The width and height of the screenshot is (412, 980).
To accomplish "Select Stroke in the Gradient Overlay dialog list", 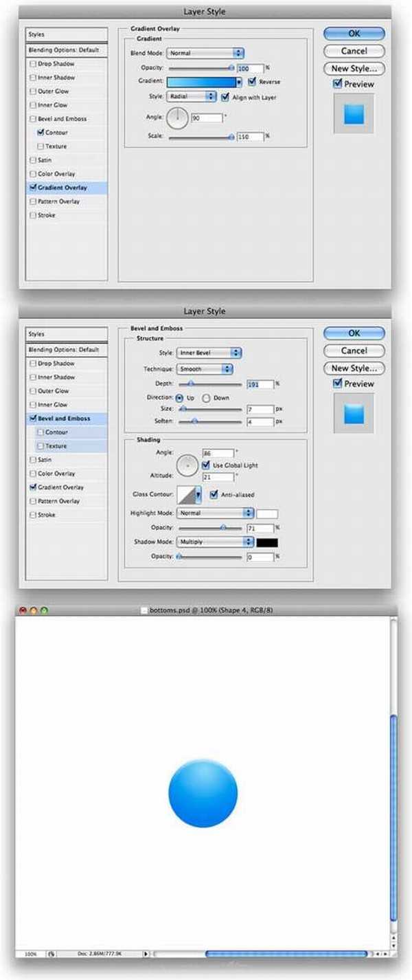I will pos(47,215).
